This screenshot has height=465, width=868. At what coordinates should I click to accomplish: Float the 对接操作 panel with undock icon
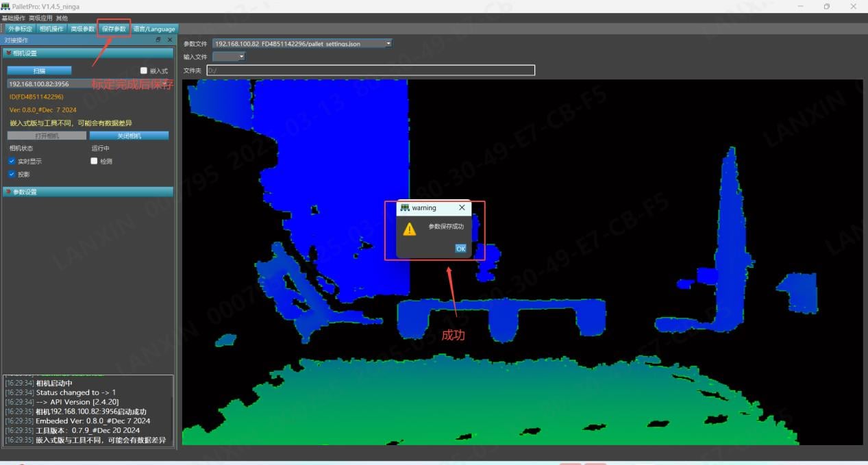158,40
